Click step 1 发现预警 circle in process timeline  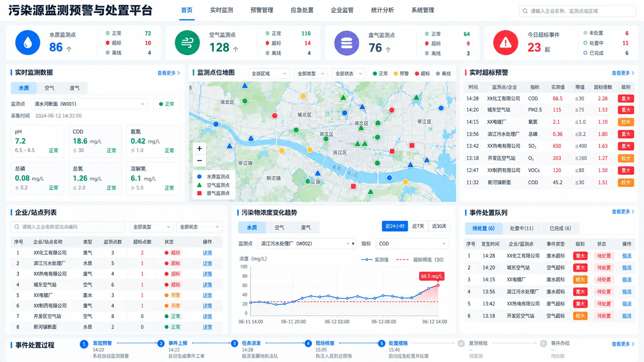coord(84,344)
